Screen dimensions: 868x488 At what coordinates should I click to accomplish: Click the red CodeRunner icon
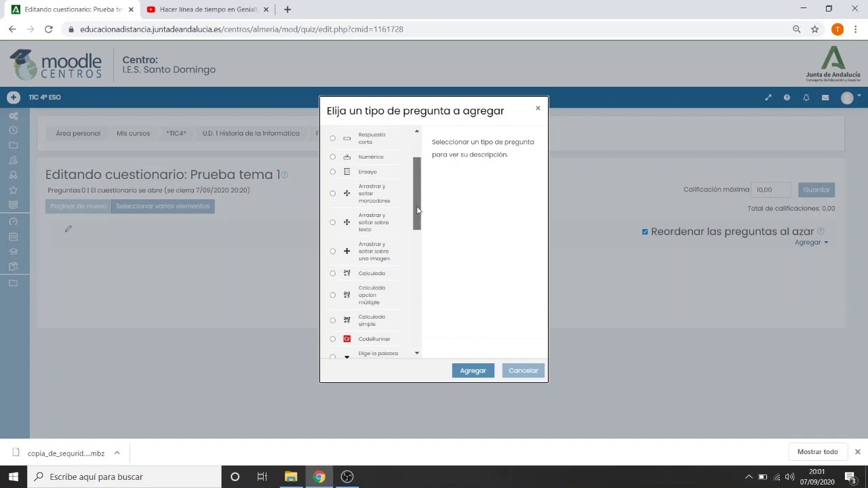(x=347, y=339)
